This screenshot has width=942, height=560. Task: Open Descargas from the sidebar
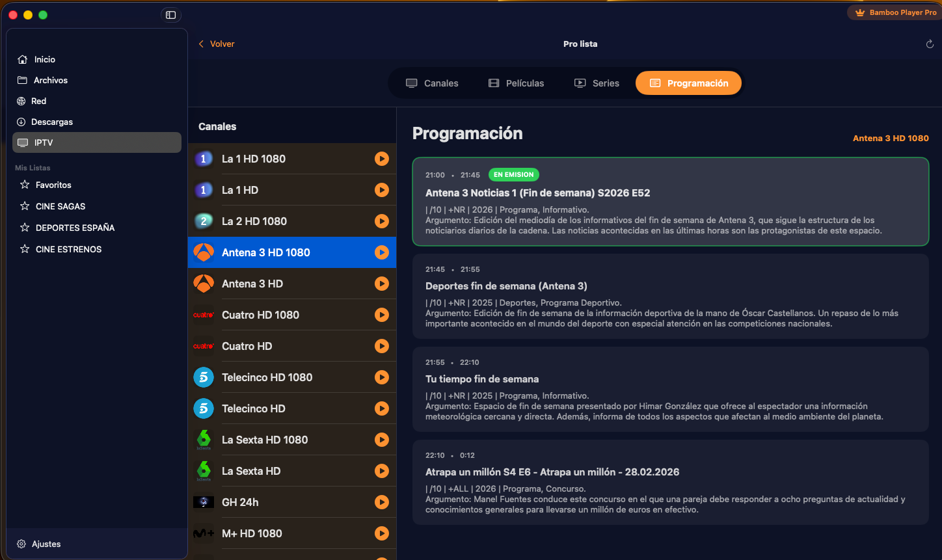coord(52,122)
